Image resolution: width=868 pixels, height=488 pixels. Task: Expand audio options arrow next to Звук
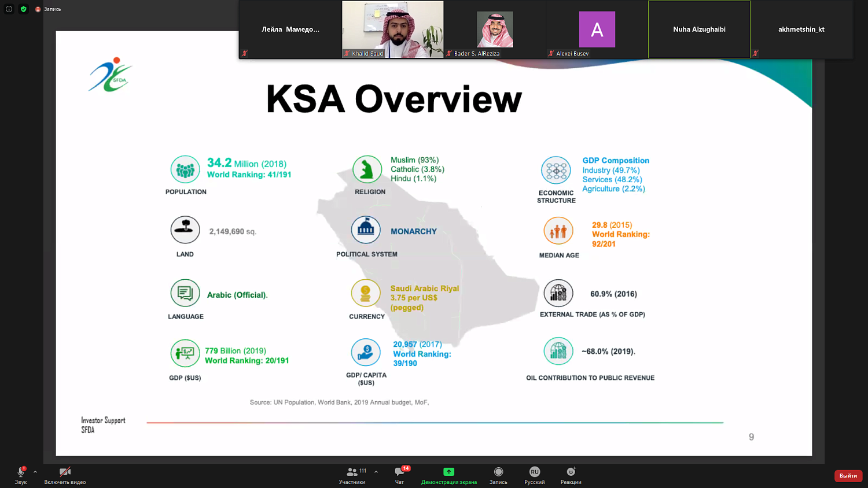pos(35,472)
